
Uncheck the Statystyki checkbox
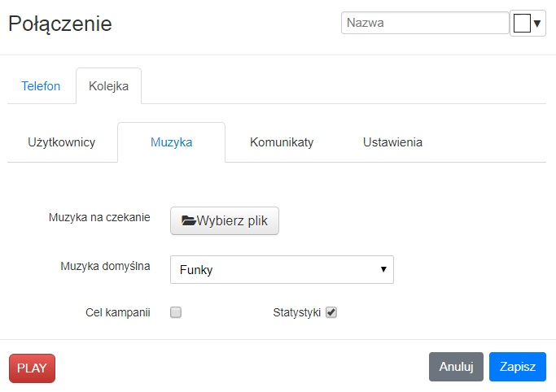[331, 312]
